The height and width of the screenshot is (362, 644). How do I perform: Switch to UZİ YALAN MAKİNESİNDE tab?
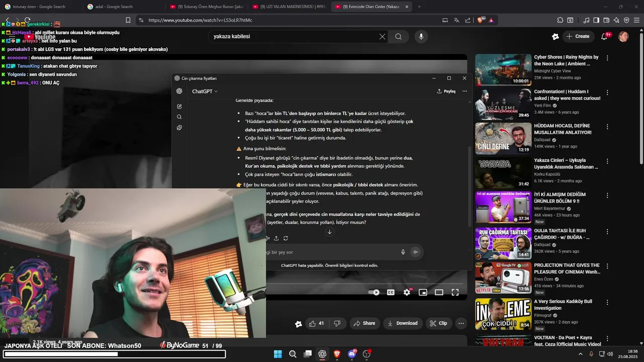point(289,7)
